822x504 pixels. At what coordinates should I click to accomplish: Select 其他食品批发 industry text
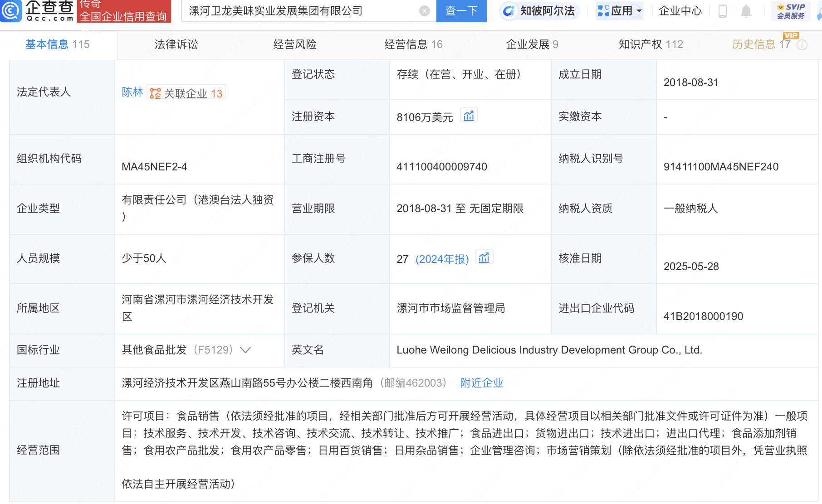click(x=154, y=350)
